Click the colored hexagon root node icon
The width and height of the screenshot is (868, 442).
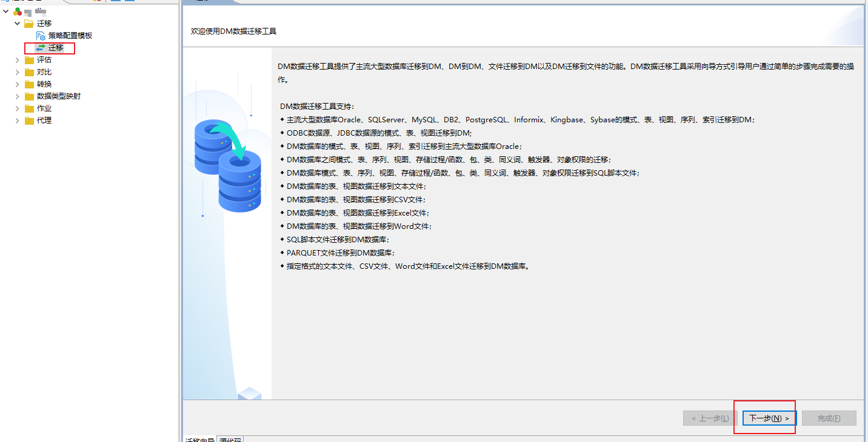tap(18, 12)
